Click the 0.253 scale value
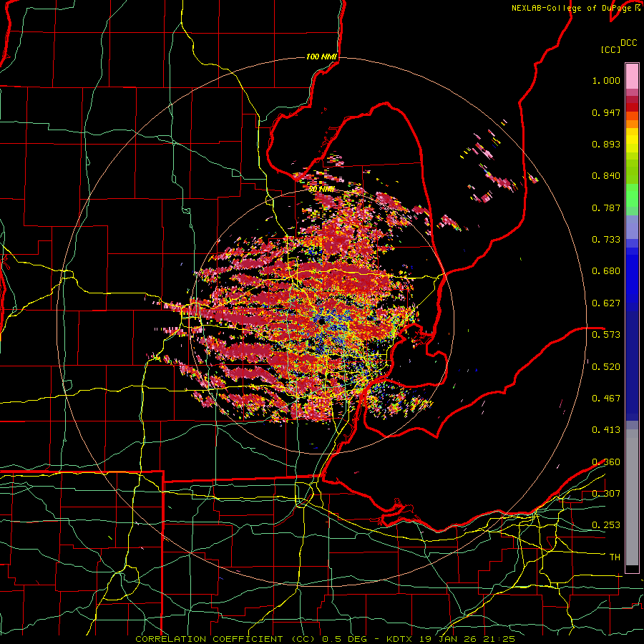The height and width of the screenshot is (644, 644). pyautogui.click(x=606, y=525)
